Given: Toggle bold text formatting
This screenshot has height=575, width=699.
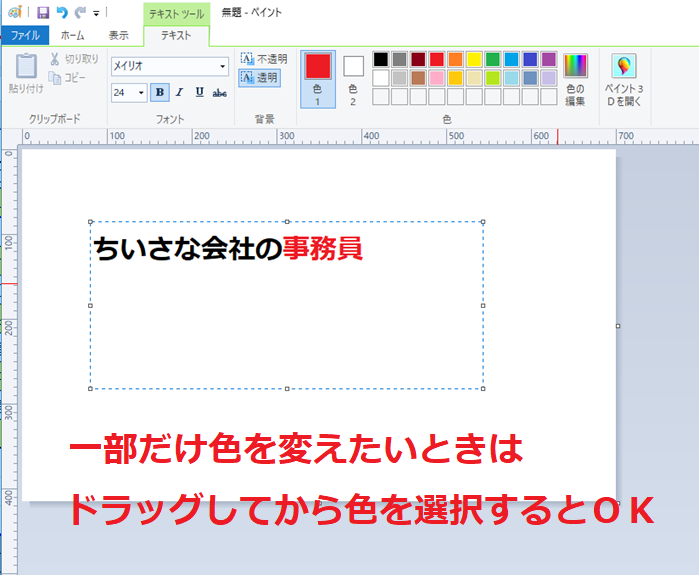Looking at the screenshot, I should point(160,93).
